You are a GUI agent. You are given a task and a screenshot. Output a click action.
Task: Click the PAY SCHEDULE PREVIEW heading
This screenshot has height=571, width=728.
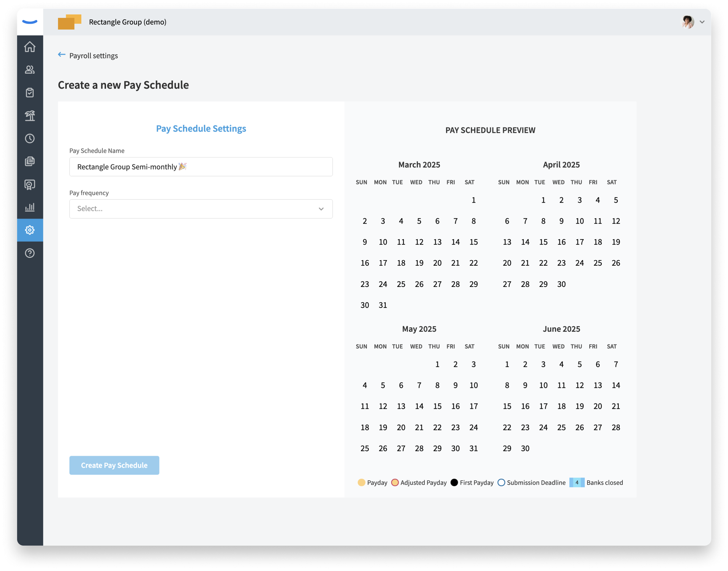click(490, 130)
